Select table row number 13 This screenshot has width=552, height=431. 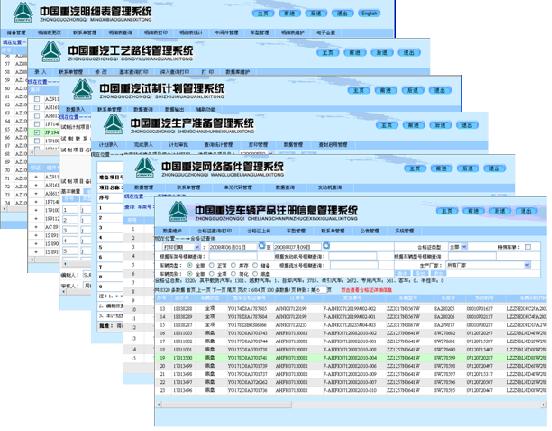tap(351, 308)
